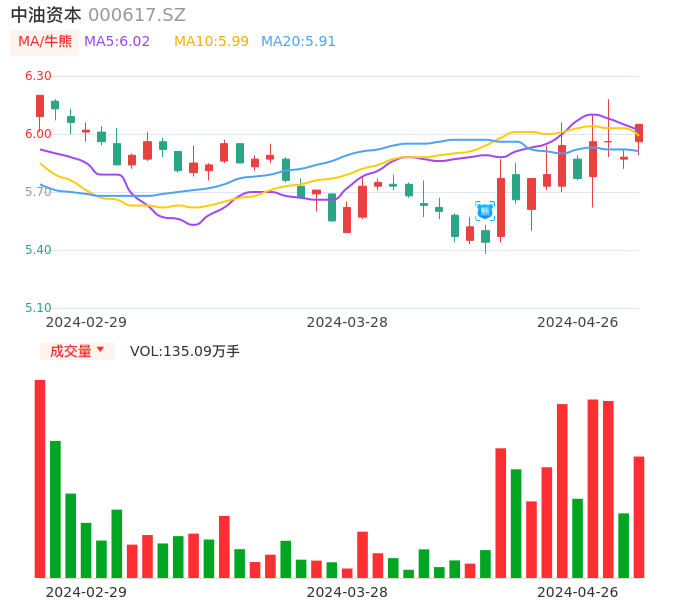The height and width of the screenshot is (606, 686).
Task: Select the MA/牛熊 indicator button
Action: (45, 42)
